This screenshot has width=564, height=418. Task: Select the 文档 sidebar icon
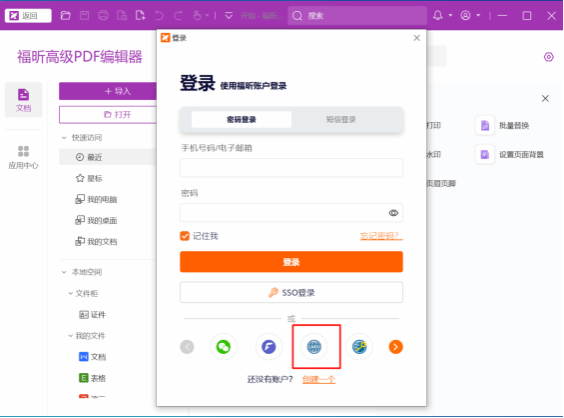click(x=23, y=100)
